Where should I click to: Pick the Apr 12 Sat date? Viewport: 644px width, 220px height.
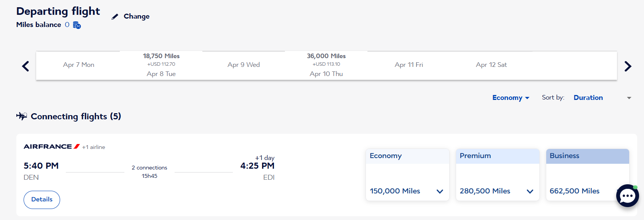[491, 65]
